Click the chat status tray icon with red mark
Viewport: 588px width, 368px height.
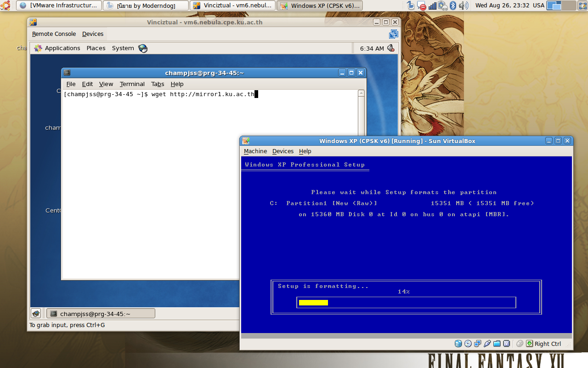point(422,6)
